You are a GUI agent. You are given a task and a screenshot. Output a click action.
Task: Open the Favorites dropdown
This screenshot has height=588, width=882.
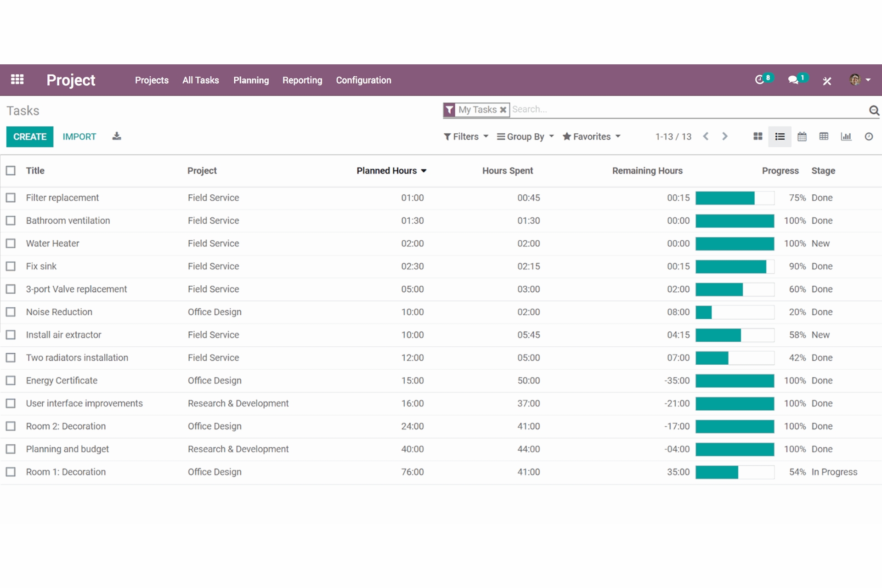pos(591,136)
